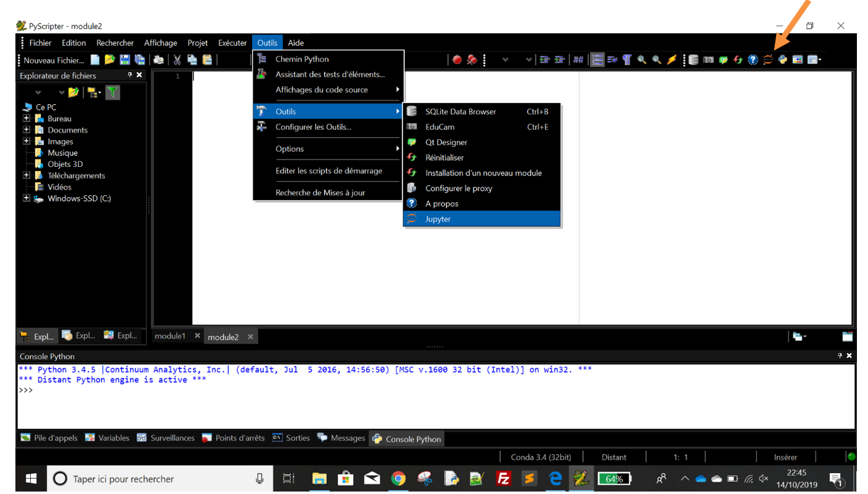868x494 pixels.
Task: Click the Nouveau Fichier... button
Action: pyautogui.click(x=54, y=60)
